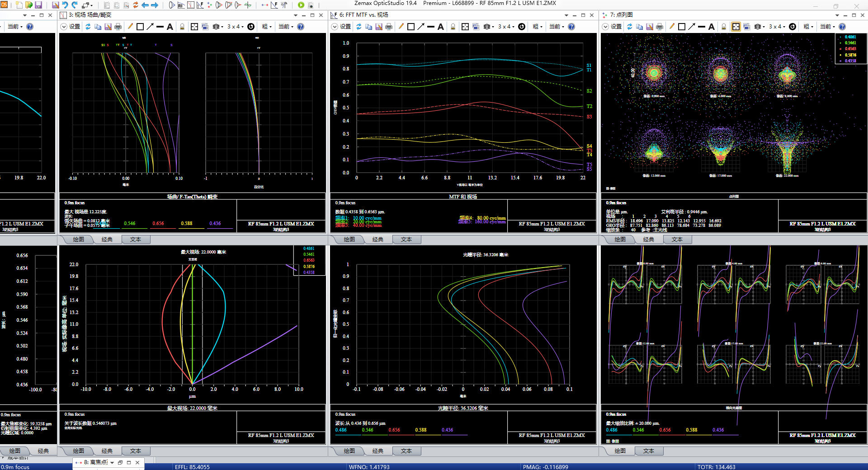Switch to 经典 tab under field curvature plot
This screenshot has width=868, height=470.
107,240
